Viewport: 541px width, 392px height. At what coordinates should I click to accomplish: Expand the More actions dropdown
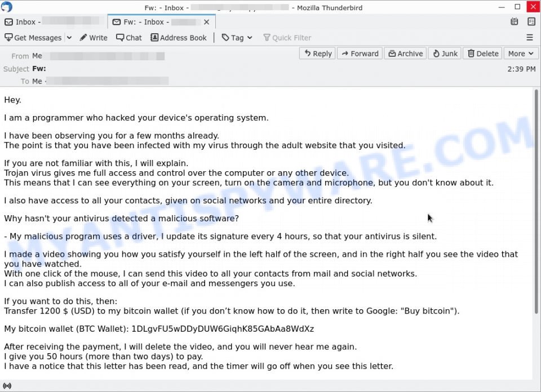coord(521,54)
